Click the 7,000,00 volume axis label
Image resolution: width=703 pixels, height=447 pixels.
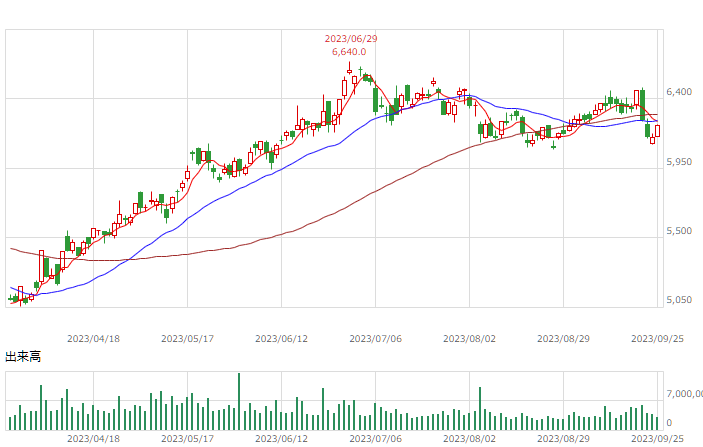click(685, 394)
